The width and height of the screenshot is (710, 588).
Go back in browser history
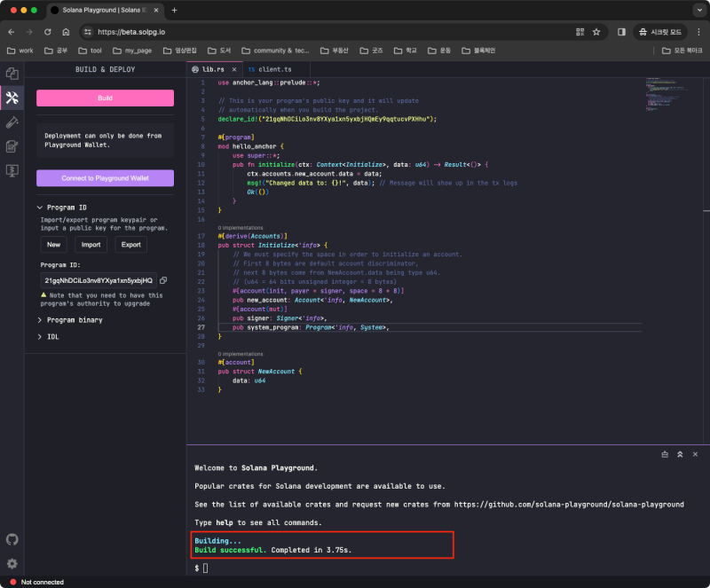(12, 32)
